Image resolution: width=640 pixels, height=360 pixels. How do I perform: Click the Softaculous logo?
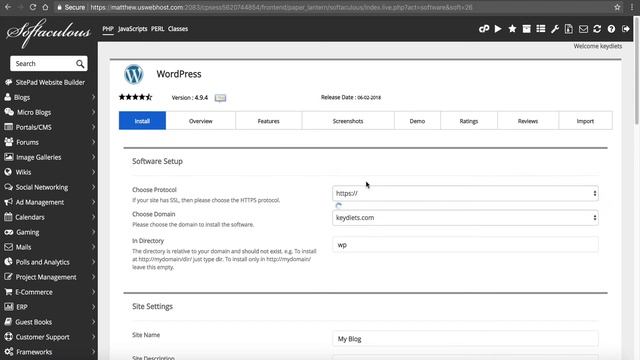(x=48, y=33)
